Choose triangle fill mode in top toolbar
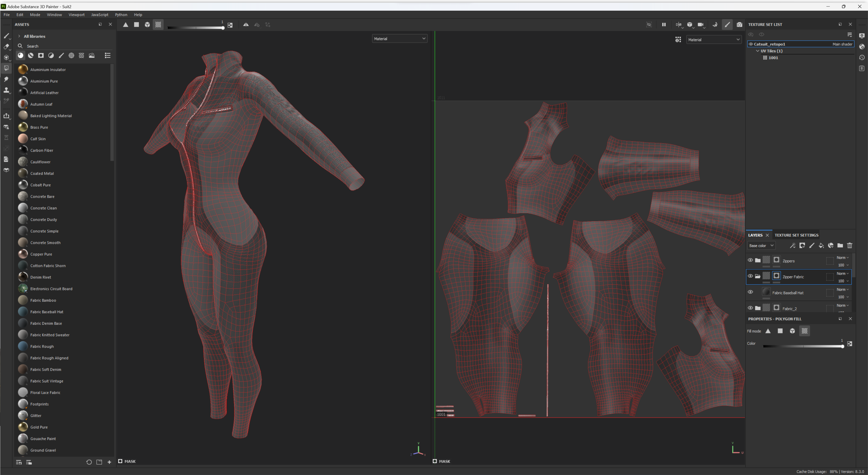The width and height of the screenshot is (868, 475). point(125,25)
